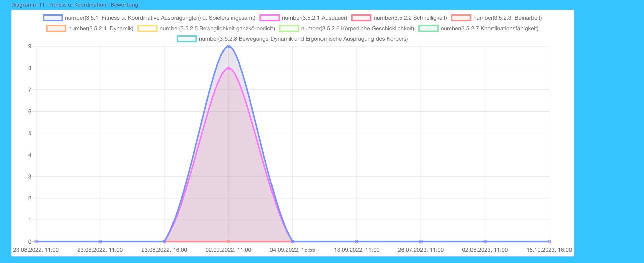The width and height of the screenshot is (644, 263).
Task: Click the red data point at 02.09.2022 baseline
Action: (229, 242)
